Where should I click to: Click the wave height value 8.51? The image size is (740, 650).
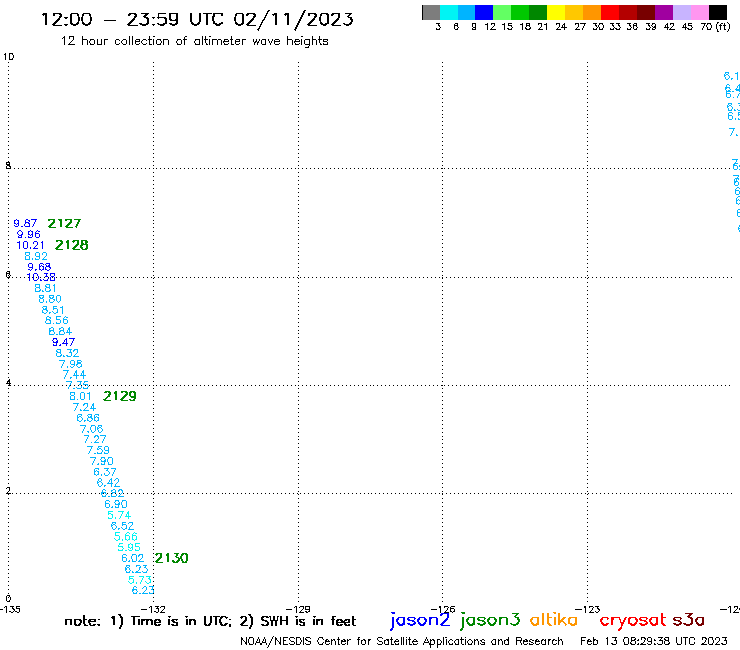coord(53,310)
